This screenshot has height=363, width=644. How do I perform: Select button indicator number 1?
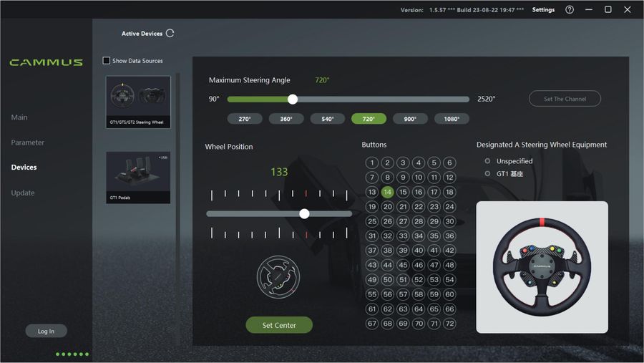click(x=371, y=163)
